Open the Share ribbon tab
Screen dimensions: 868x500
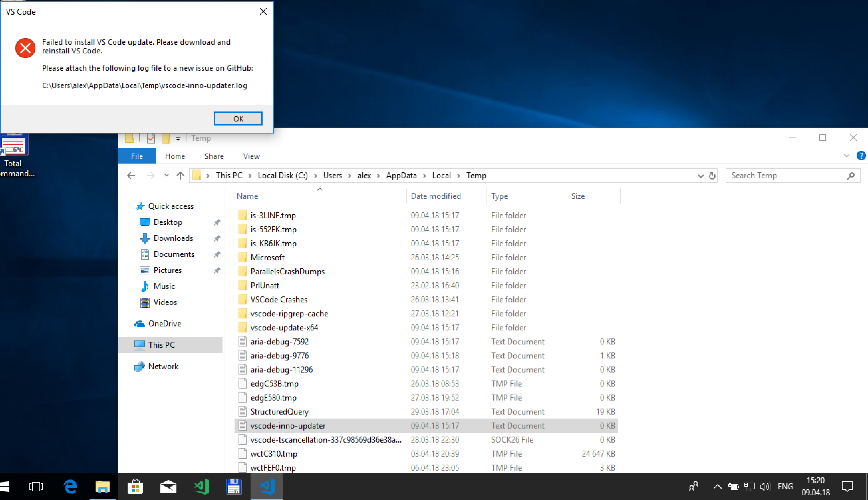214,156
